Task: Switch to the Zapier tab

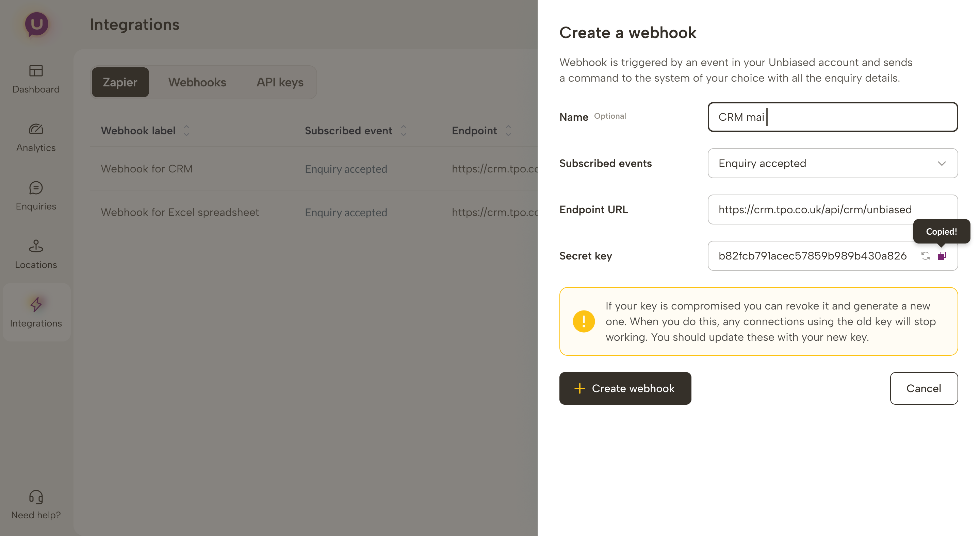Action: pos(120,83)
